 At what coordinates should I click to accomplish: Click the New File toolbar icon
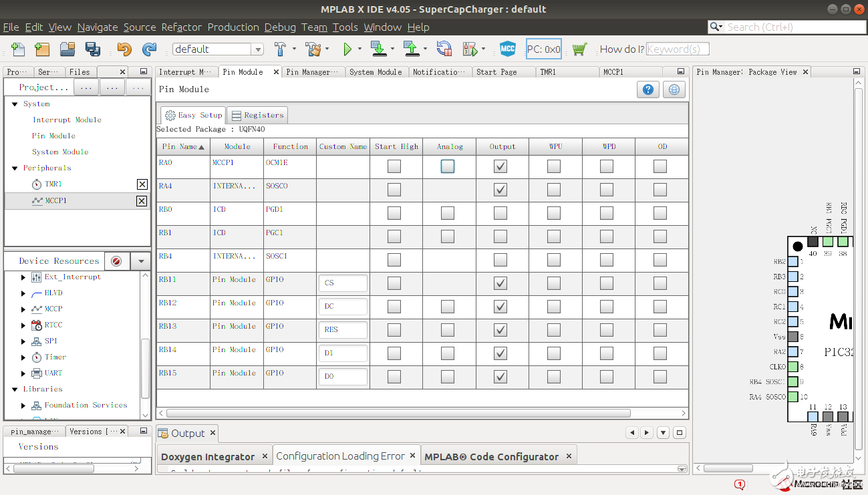click(18, 49)
